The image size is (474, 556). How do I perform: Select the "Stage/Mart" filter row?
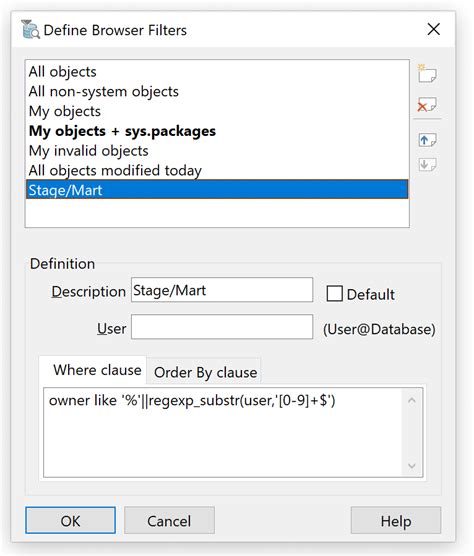pyautogui.click(x=217, y=190)
